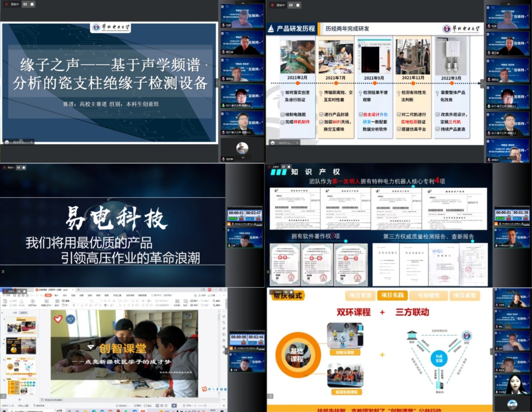
Task: Click the WPS zoom slider in status bar
Action: point(205,406)
